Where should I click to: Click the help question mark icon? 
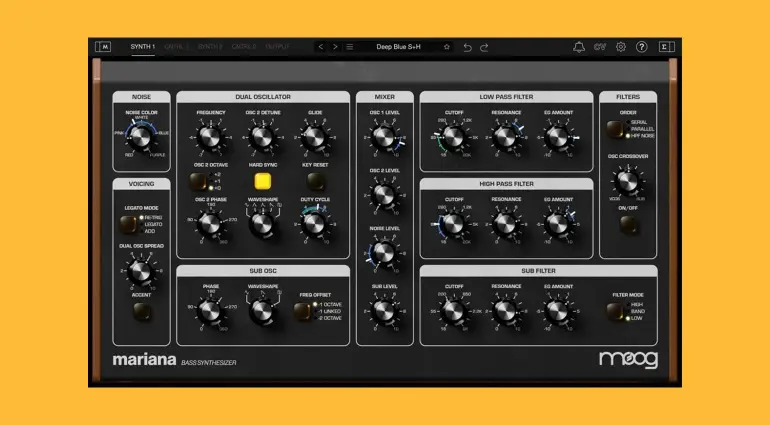(x=642, y=47)
